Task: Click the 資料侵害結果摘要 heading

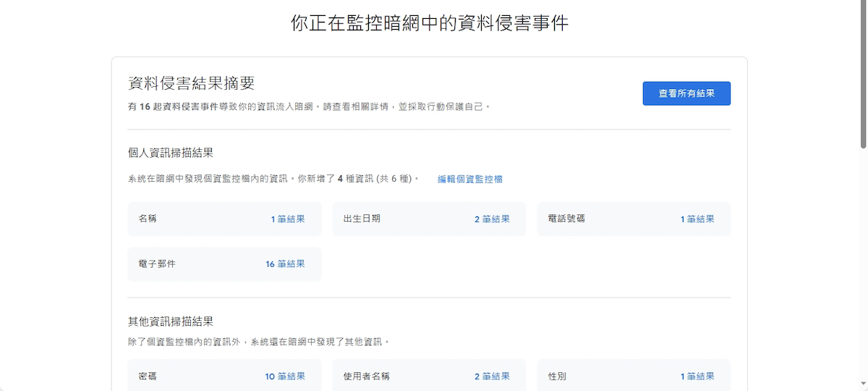Action: (192, 83)
